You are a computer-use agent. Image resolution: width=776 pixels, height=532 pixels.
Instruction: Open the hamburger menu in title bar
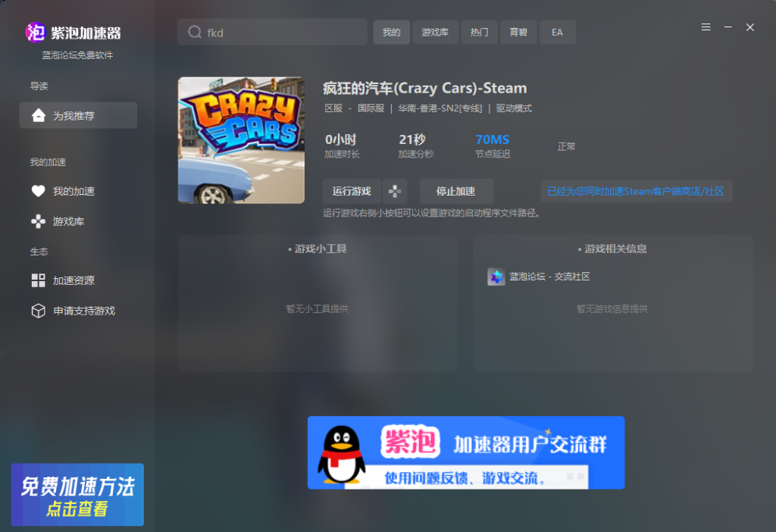706,27
